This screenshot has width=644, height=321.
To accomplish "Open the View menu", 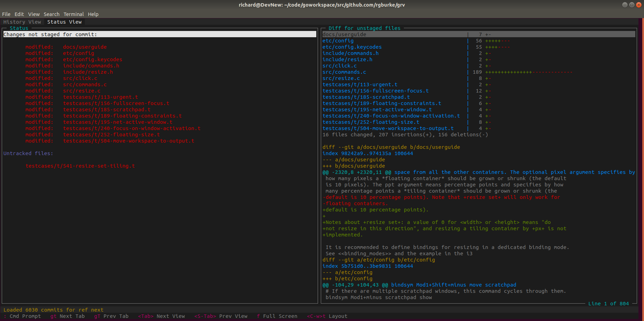I will coord(34,14).
